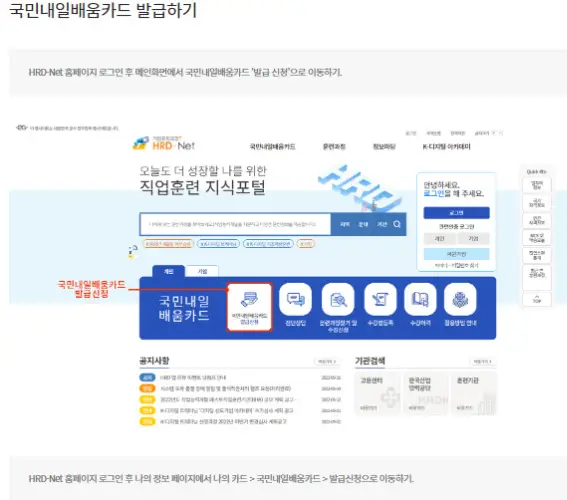Click the 기관검색 more link
Image resolution: width=567 pixels, height=500 pixels.
click(x=483, y=362)
